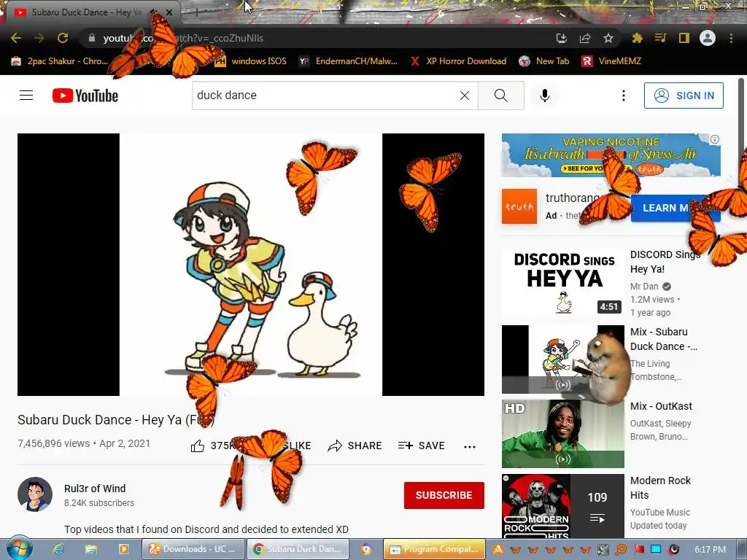Click the magnifier search button

(x=500, y=96)
